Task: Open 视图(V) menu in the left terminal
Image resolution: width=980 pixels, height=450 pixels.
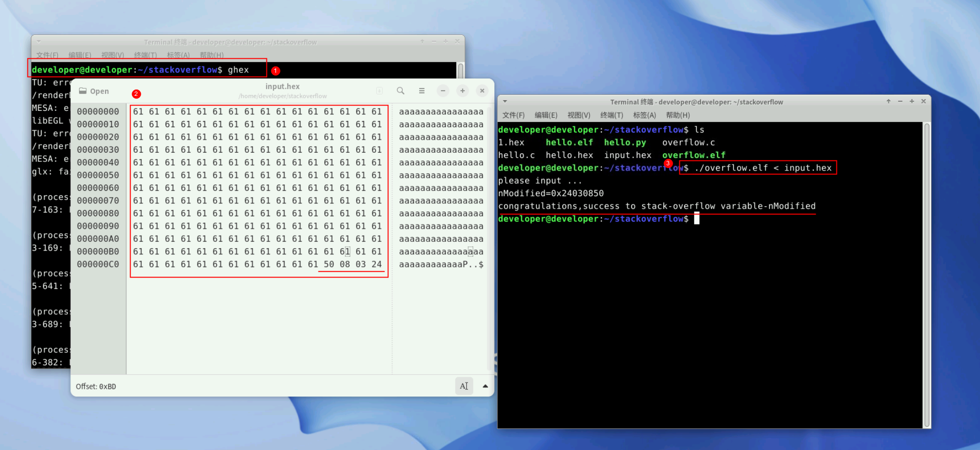Action: [x=112, y=55]
